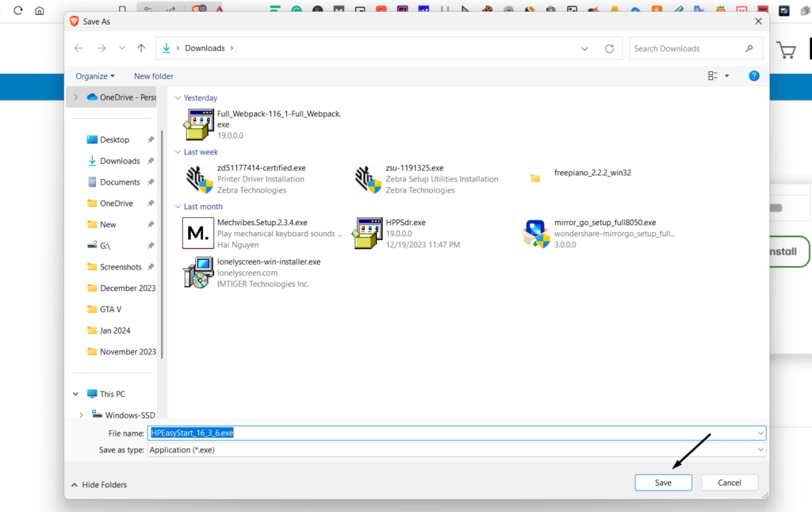Click the Refresh icon in the address bar
The width and height of the screenshot is (812, 512).
[x=609, y=48]
